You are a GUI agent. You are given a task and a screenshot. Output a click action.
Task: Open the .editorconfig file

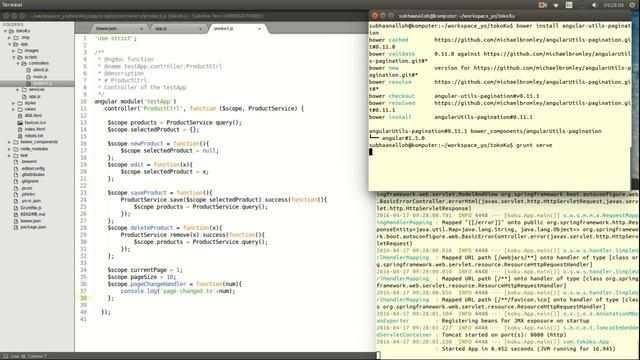tap(33, 169)
